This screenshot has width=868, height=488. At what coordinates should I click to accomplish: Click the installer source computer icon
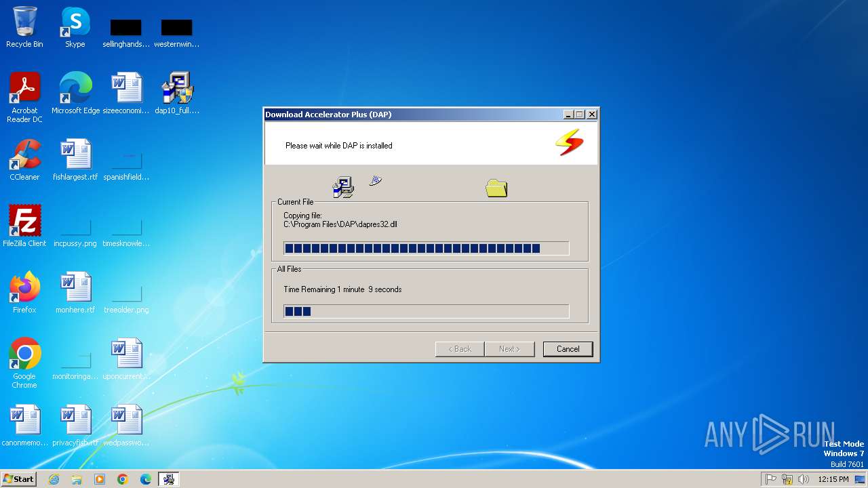343,187
